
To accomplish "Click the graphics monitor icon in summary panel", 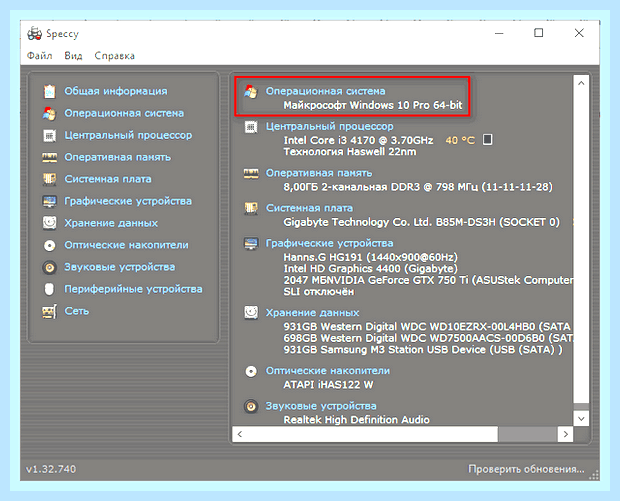I will [251, 243].
